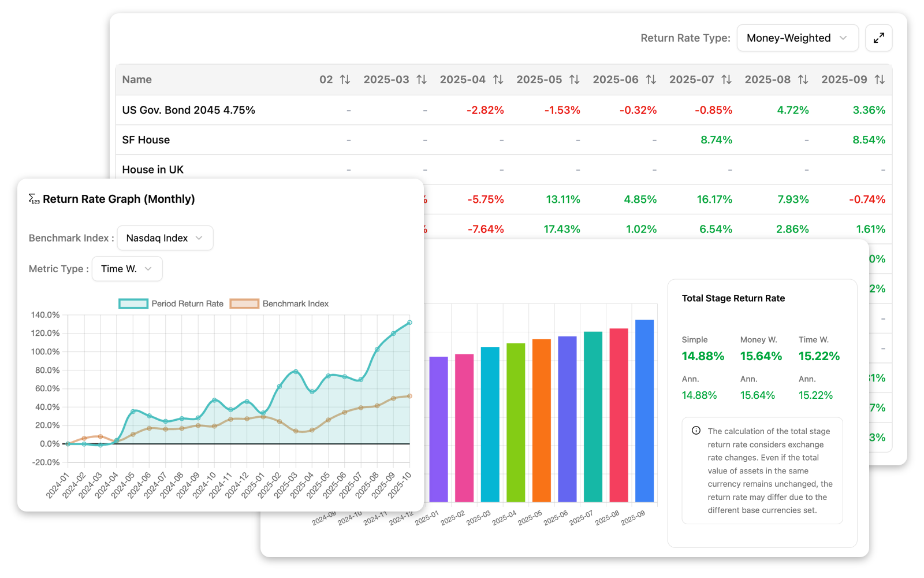Click the blue 2025-09 bar in chart
This screenshot has width=924, height=578.
pyautogui.click(x=644, y=411)
